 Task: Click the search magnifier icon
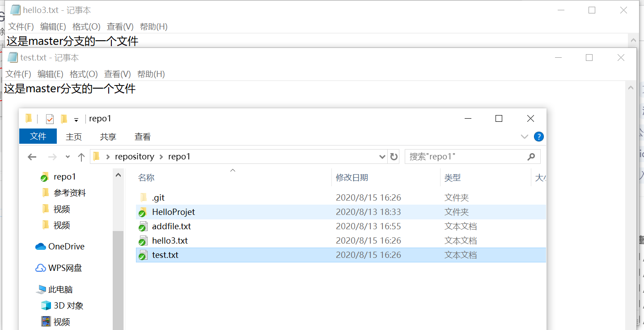click(x=531, y=157)
